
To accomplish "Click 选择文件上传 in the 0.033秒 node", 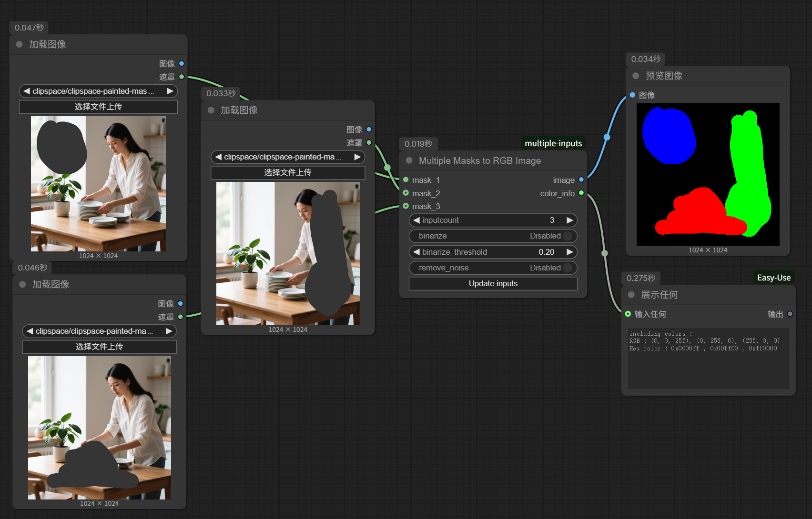I will coord(288,172).
